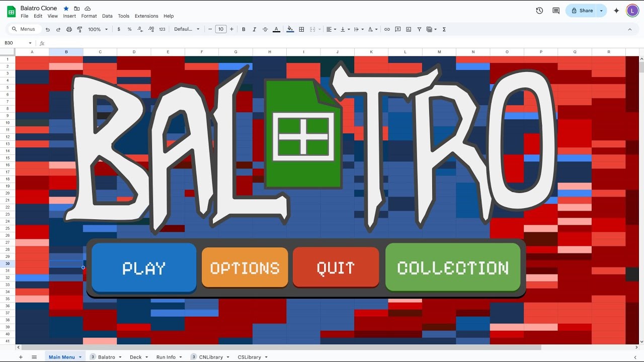644x362 pixels.
Task: Increase font size with plus button
Action: [x=231, y=29]
